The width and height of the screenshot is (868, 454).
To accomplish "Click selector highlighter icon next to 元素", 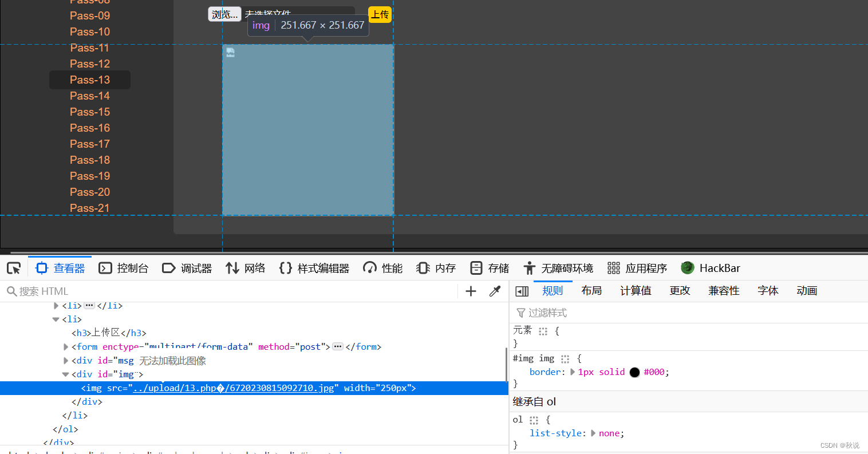I will [543, 331].
